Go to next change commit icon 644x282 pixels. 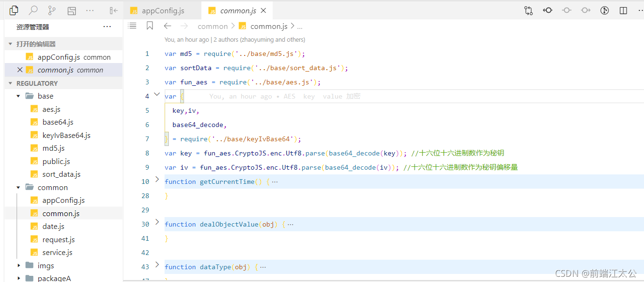[586, 10]
